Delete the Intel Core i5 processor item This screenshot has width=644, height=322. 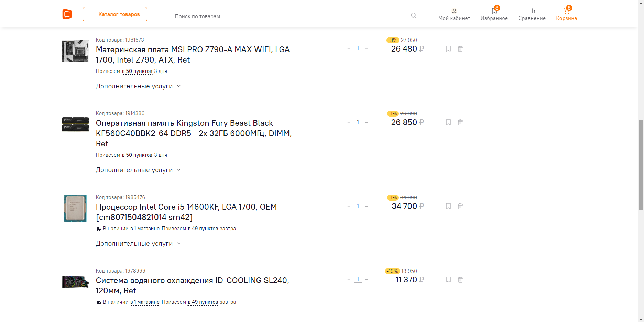pyautogui.click(x=460, y=206)
